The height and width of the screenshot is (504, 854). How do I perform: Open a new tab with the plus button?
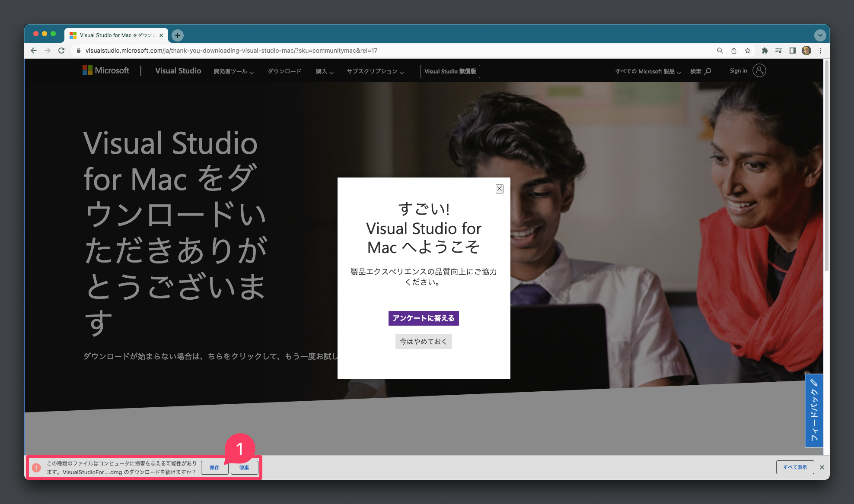(178, 35)
